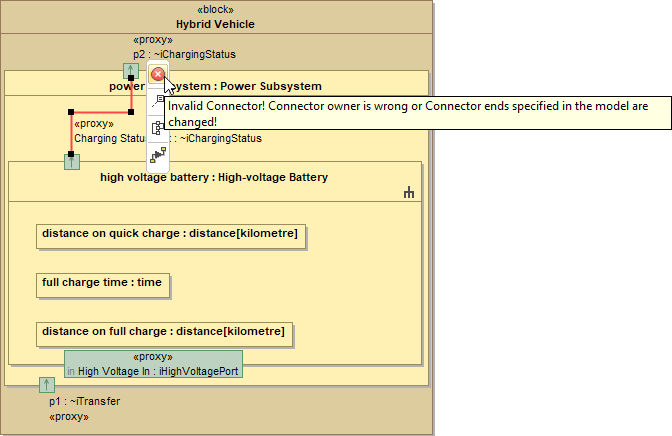Click the high voltage battery part header
Viewport: 672px width, 436px height.
click(214, 178)
